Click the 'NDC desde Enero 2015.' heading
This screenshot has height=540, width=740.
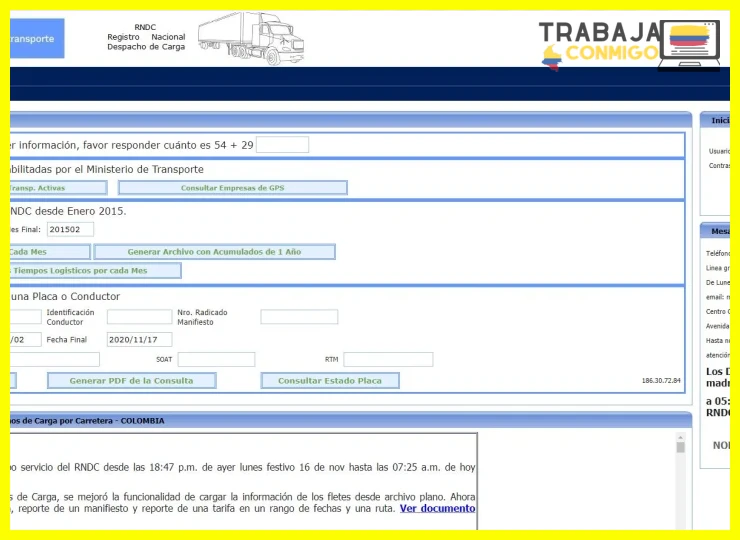coord(68,211)
